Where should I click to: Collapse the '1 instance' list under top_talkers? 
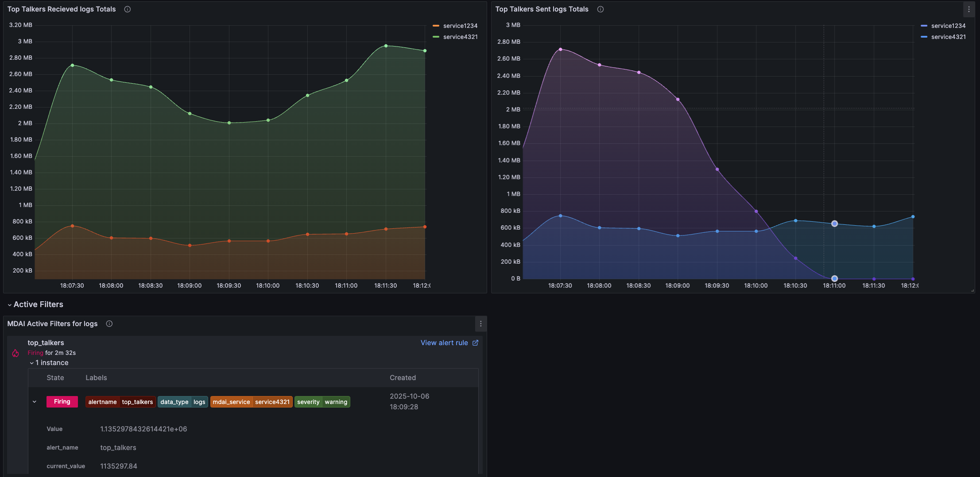pos(32,363)
